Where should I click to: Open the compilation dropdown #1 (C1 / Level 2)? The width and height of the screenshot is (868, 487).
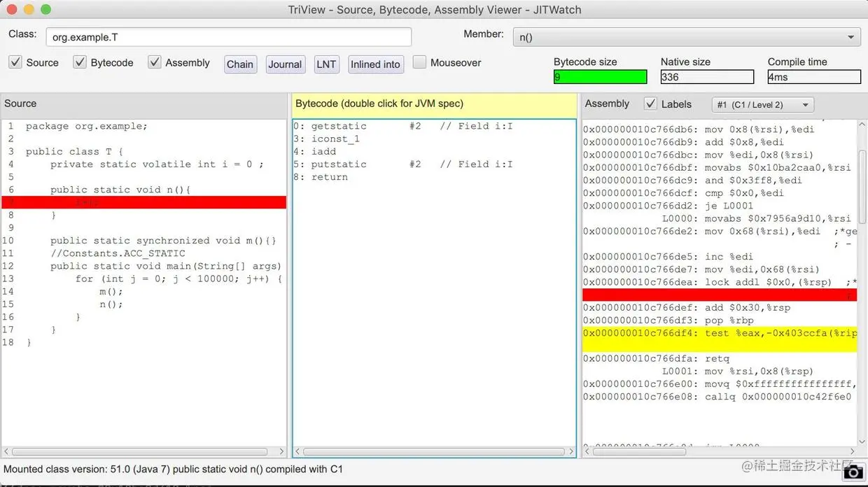pos(762,104)
